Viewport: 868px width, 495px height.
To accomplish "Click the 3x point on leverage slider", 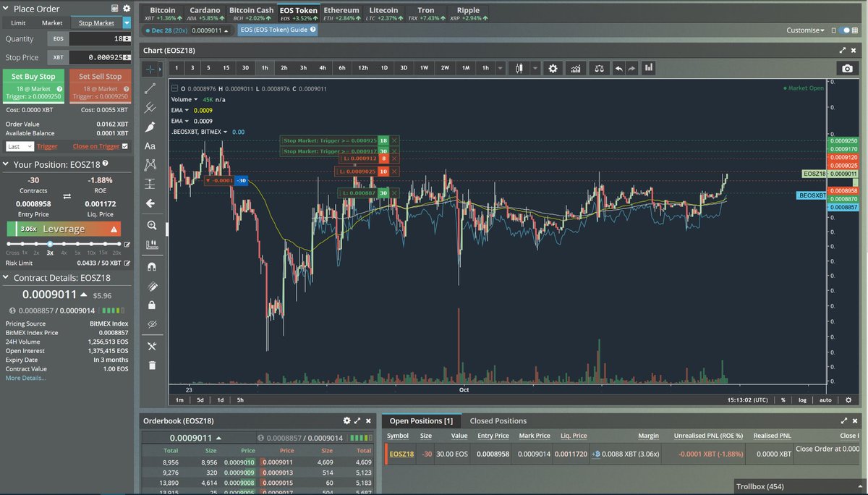I will [x=50, y=245].
